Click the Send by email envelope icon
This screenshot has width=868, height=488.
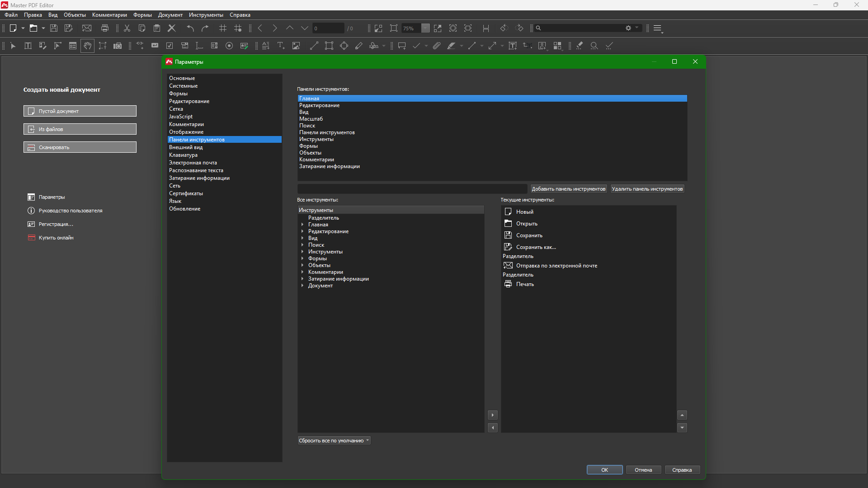click(87, 28)
